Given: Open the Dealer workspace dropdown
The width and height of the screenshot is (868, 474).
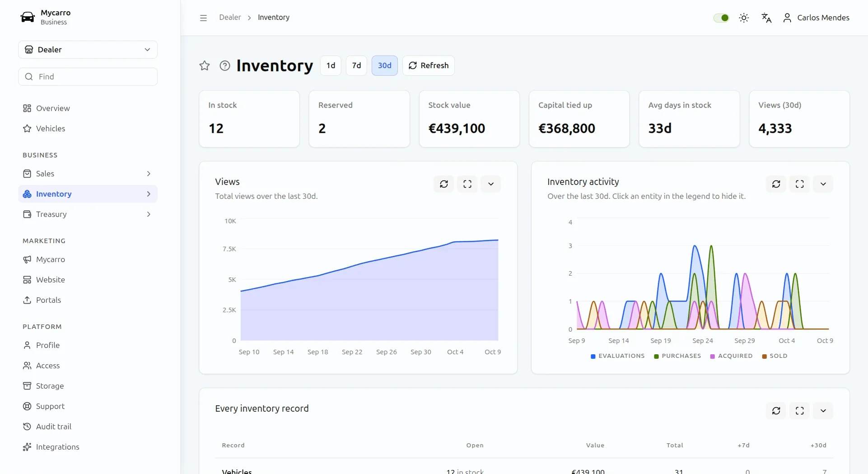Looking at the screenshot, I should pos(88,50).
